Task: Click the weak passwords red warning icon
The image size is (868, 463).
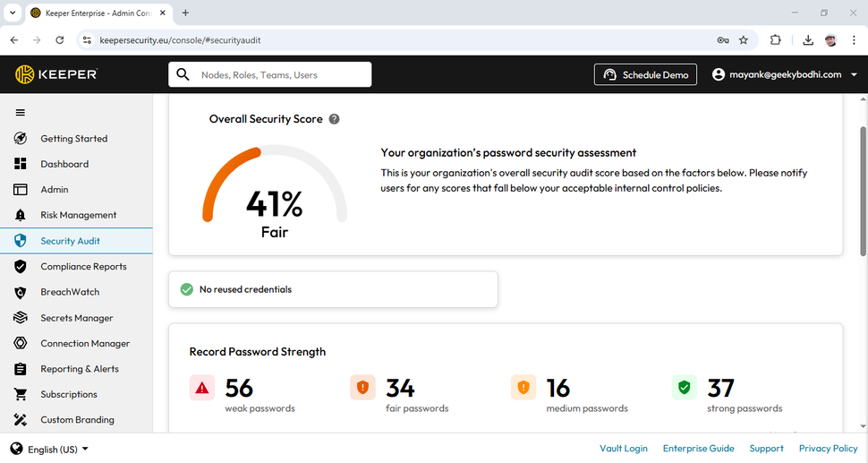Action: coord(202,388)
